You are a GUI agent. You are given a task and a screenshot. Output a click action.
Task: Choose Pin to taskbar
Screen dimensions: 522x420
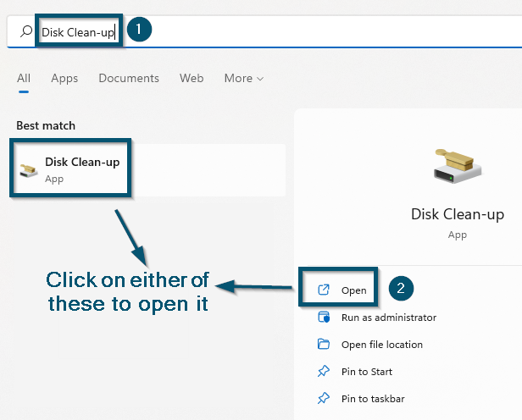point(373,399)
